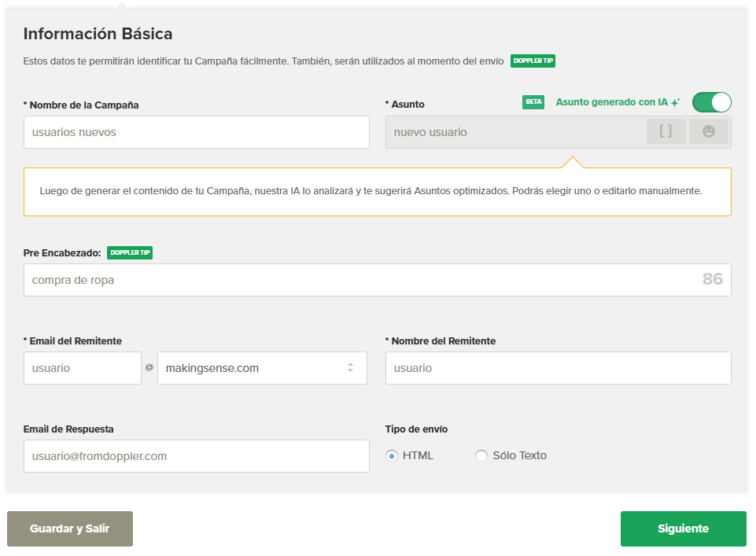This screenshot has height=556, width=756.
Task: Select the HTML radio button
Action: tap(392, 456)
